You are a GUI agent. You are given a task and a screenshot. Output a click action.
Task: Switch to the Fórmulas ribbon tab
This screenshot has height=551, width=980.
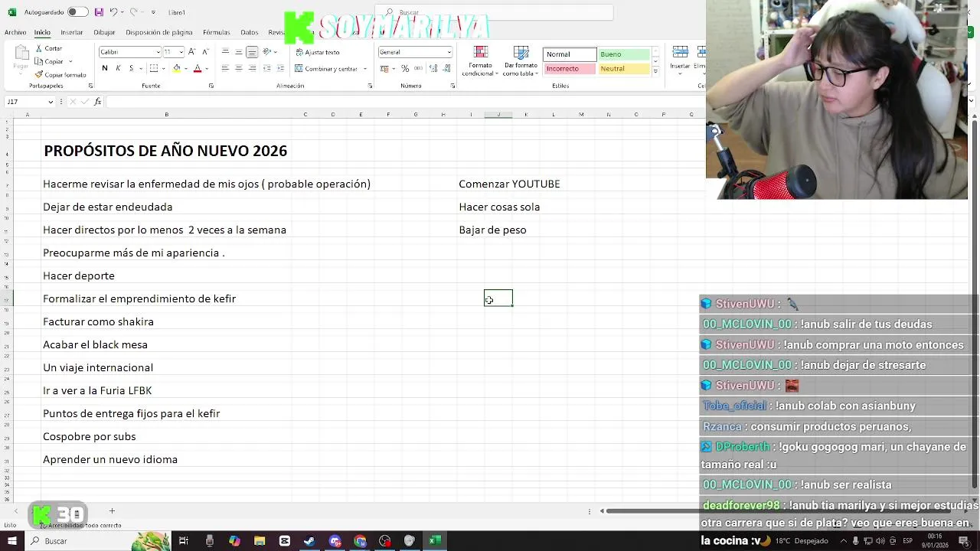point(216,33)
